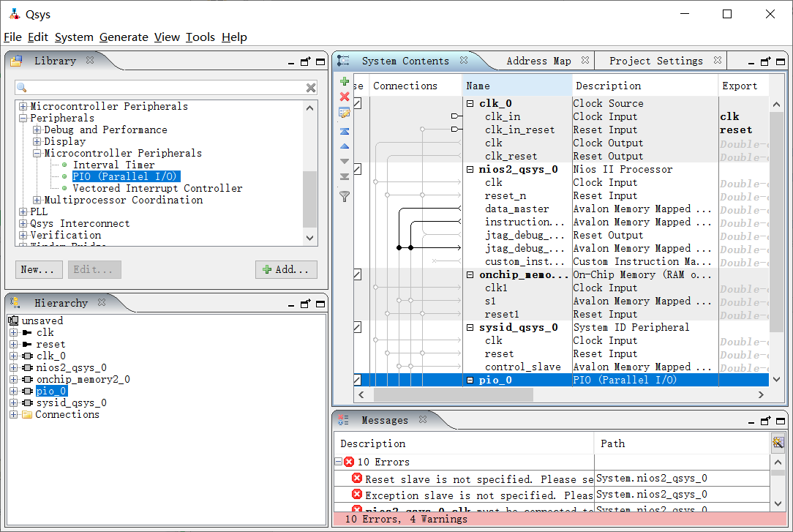Expand the PLL library category

tap(23, 212)
